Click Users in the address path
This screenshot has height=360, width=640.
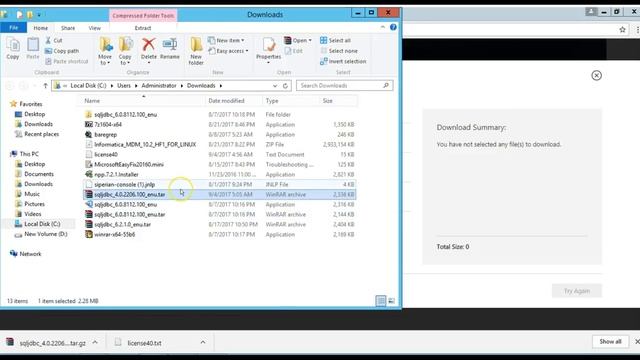[124, 86]
